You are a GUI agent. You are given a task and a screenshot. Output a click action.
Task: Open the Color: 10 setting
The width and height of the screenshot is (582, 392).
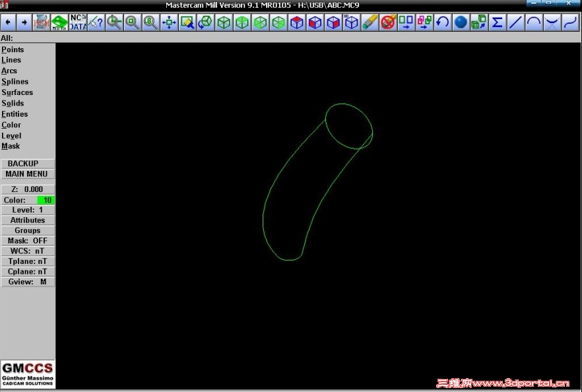point(28,200)
